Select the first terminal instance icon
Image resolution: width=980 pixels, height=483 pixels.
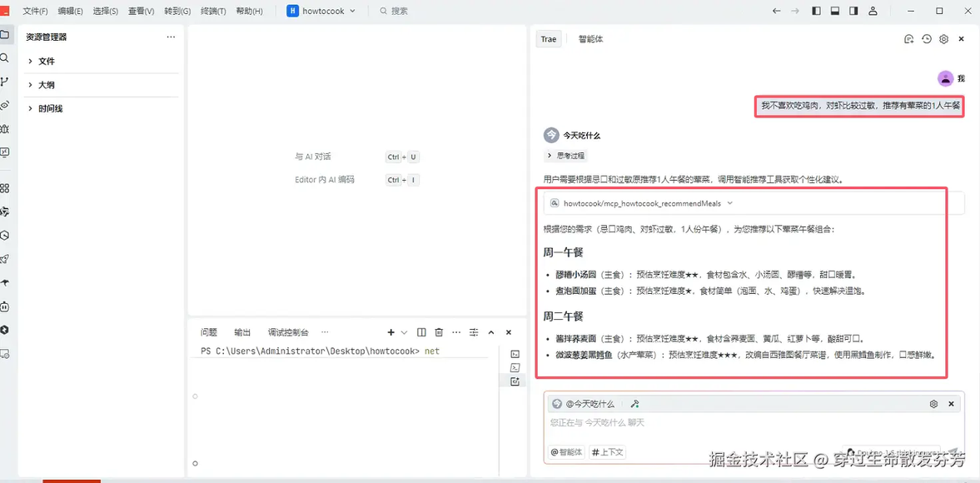515,354
